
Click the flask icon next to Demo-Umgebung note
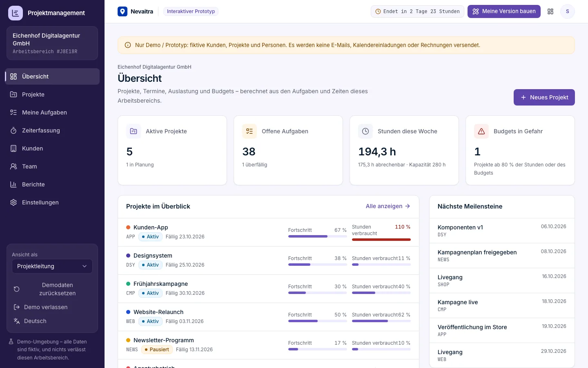11,341
